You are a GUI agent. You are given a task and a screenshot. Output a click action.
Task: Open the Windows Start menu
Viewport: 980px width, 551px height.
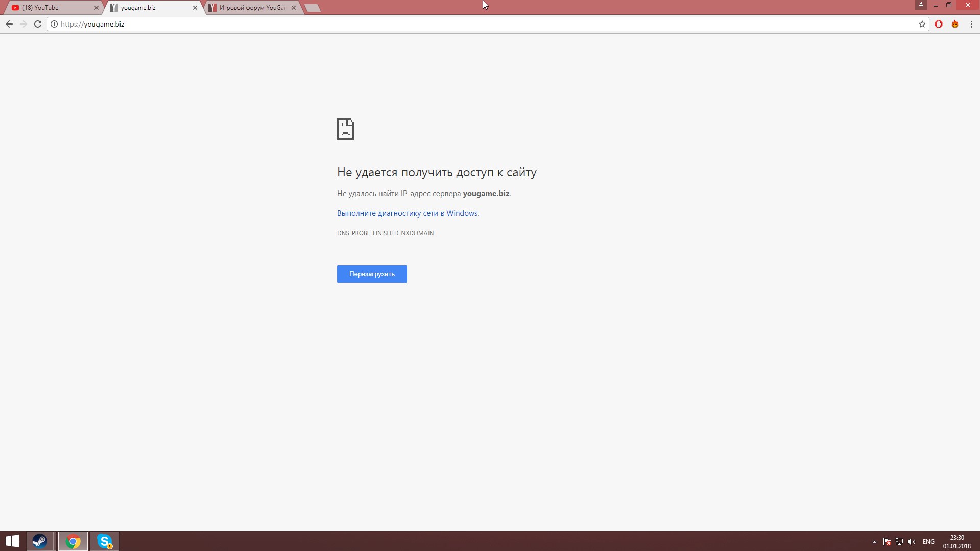point(12,541)
